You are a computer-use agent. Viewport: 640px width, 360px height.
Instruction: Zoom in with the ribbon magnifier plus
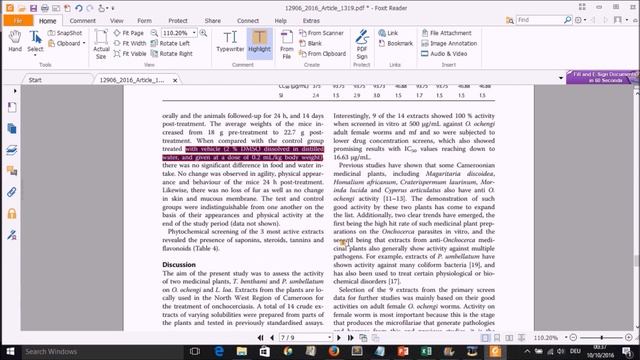(203, 33)
